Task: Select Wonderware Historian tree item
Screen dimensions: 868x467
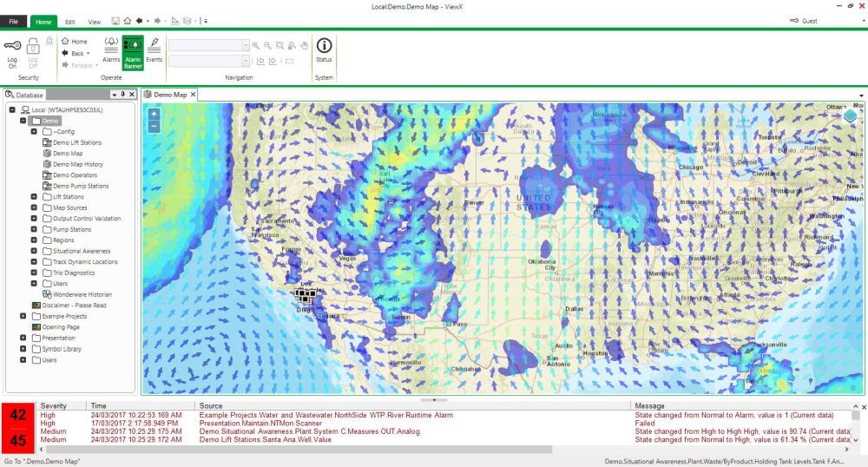Action: point(82,294)
